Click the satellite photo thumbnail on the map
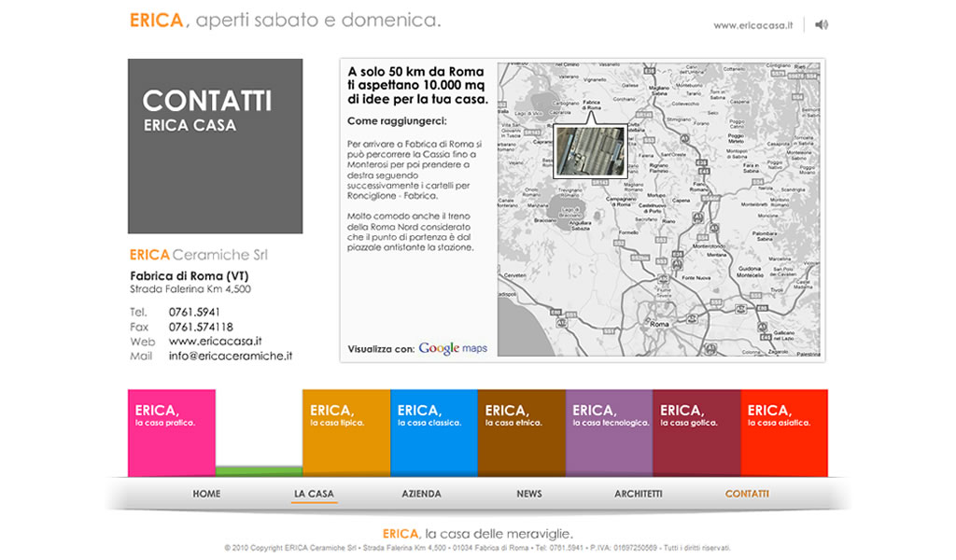The image size is (956, 560). [590, 152]
